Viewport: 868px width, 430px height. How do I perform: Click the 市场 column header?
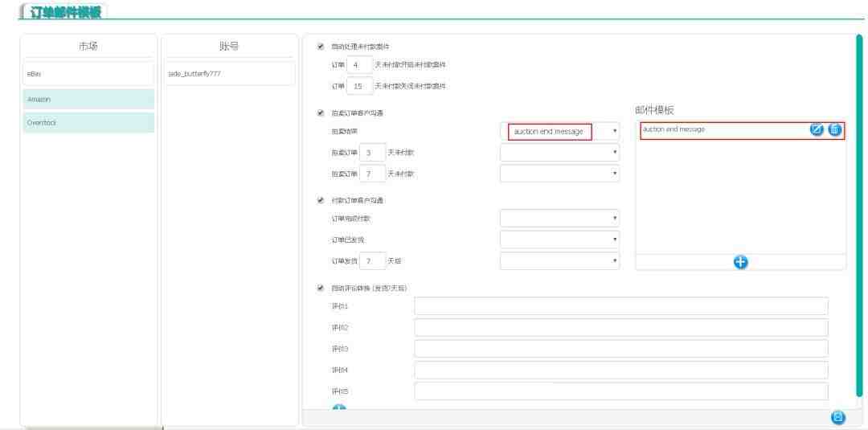88,47
